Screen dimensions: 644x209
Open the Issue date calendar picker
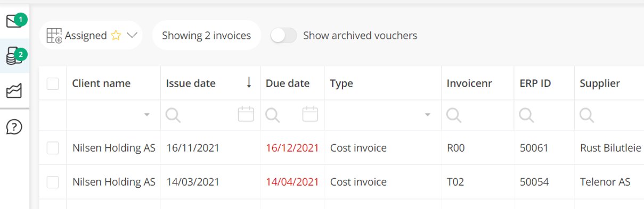coord(246,114)
